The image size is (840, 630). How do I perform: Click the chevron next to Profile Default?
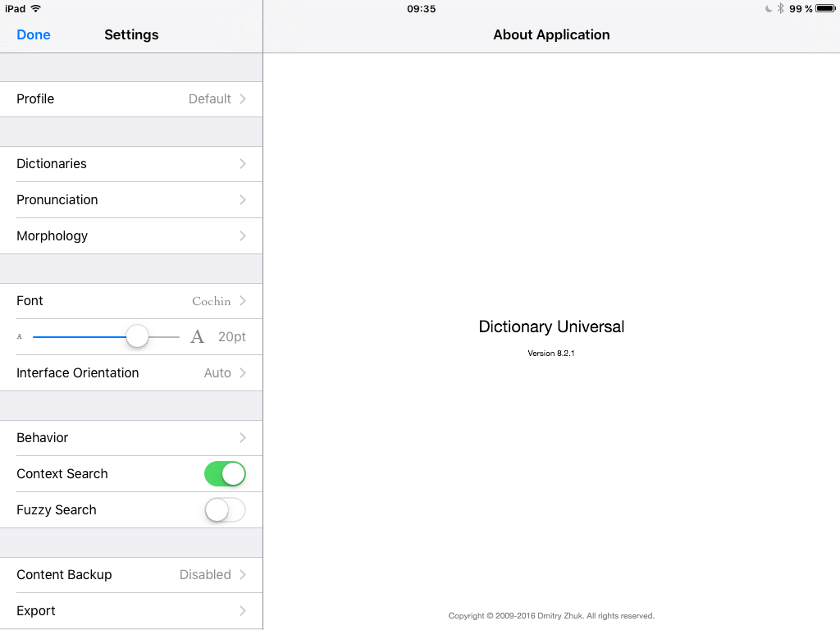pos(243,99)
